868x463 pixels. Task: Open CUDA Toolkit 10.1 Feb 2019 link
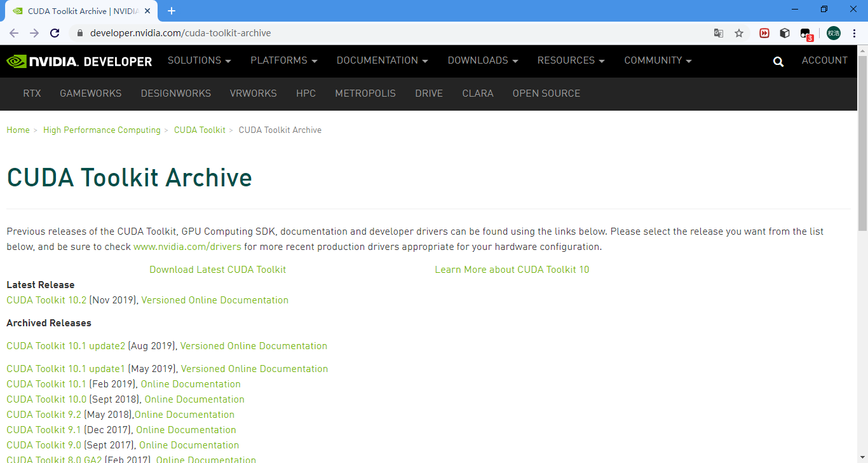pos(46,384)
